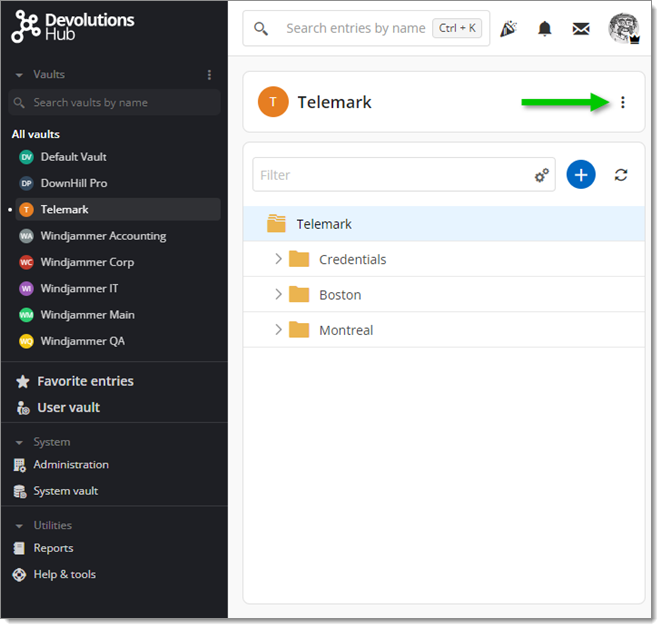Open System vault
662x629 pixels.
(x=65, y=491)
